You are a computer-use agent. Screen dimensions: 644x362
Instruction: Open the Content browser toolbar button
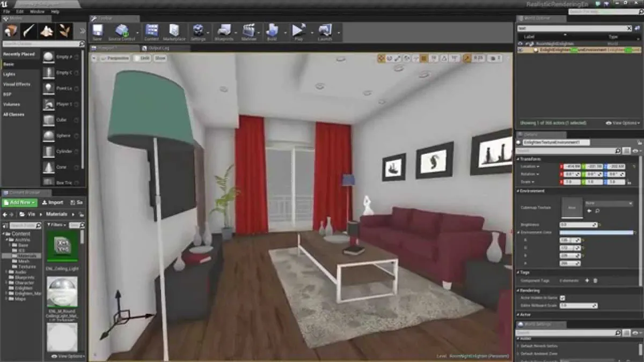pos(151,32)
